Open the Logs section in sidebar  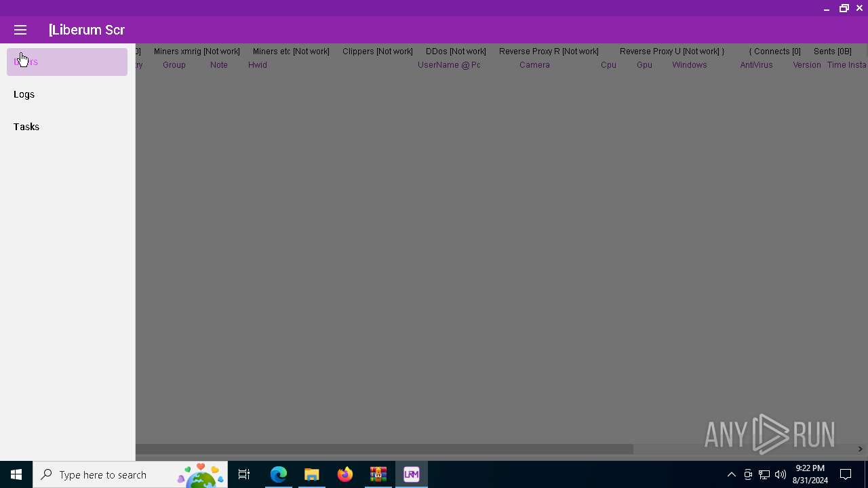click(x=66, y=94)
